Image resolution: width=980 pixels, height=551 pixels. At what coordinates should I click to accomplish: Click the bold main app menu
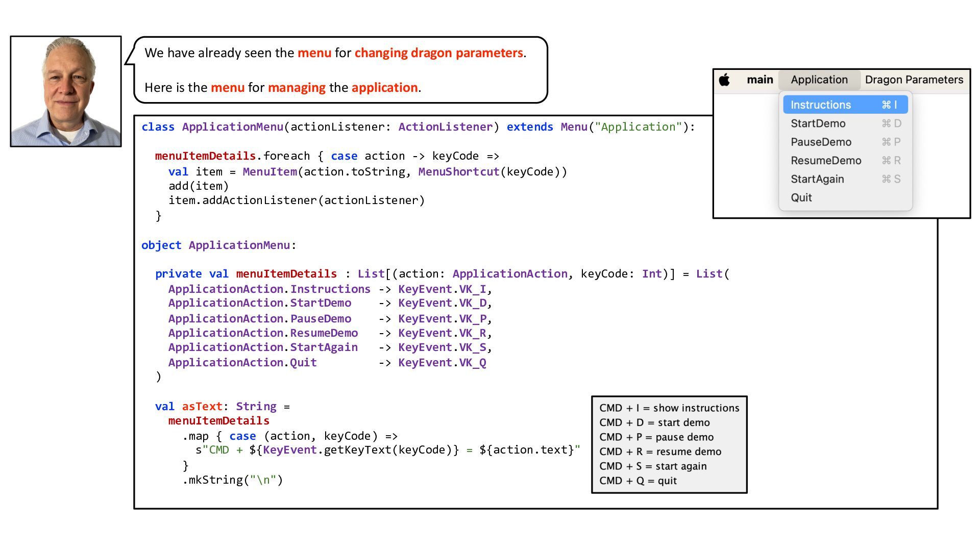click(x=759, y=80)
